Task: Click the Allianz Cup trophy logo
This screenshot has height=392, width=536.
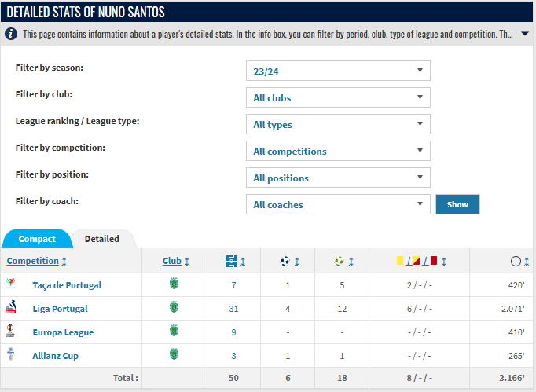Action: 10,354
